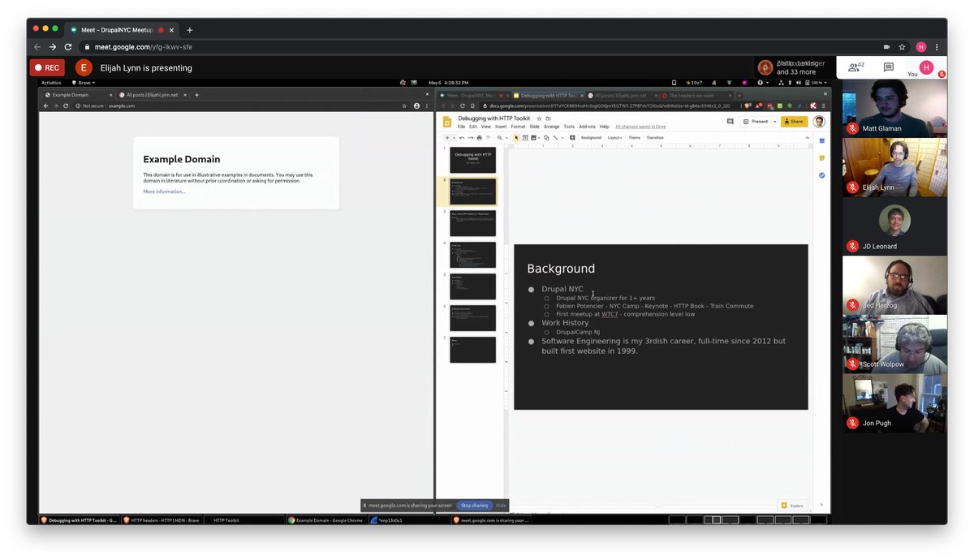Click 'All changes saved in Drive' link
974x560 pixels.
640,127
